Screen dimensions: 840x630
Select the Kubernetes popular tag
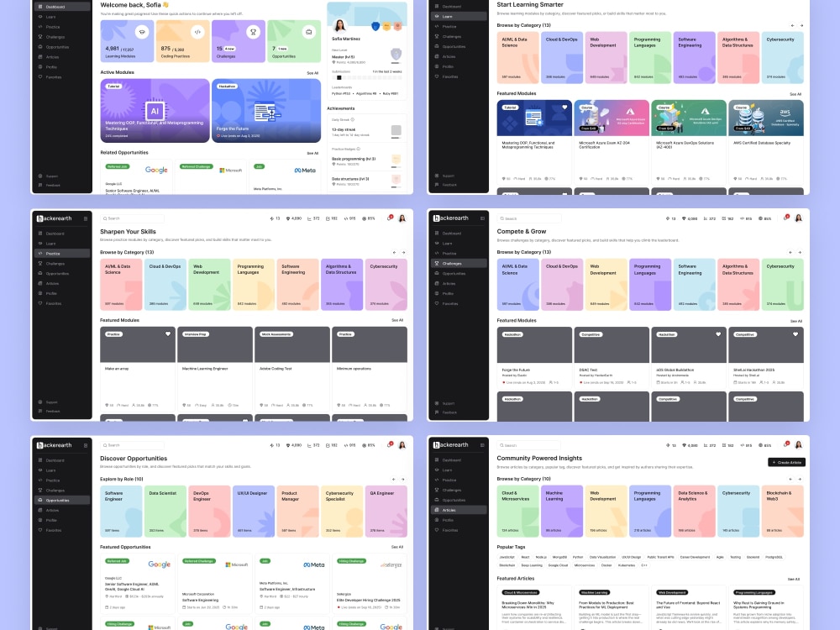(x=627, y=565)
